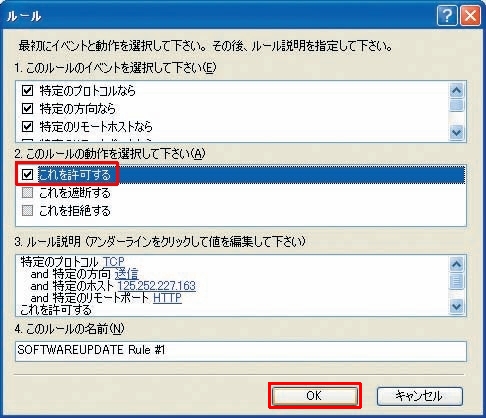Click event list scroll up arrow
The image size is (486, 418).
tap(456, 90)
